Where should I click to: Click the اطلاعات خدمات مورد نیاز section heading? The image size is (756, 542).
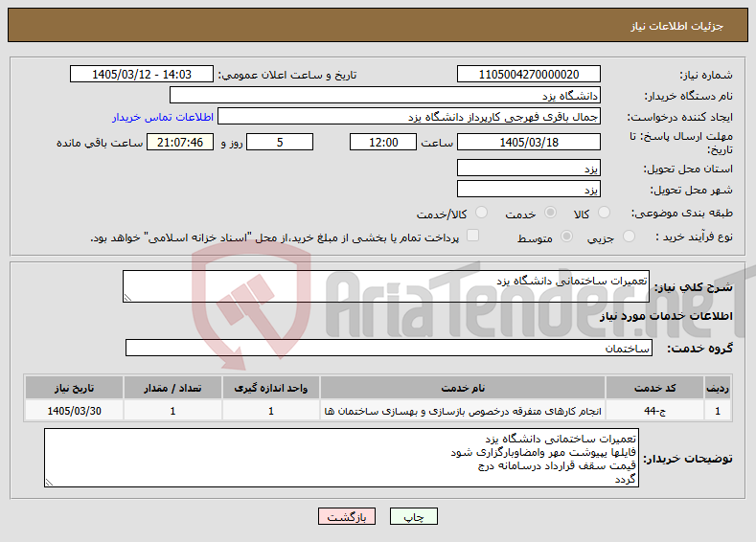point(666,316)
